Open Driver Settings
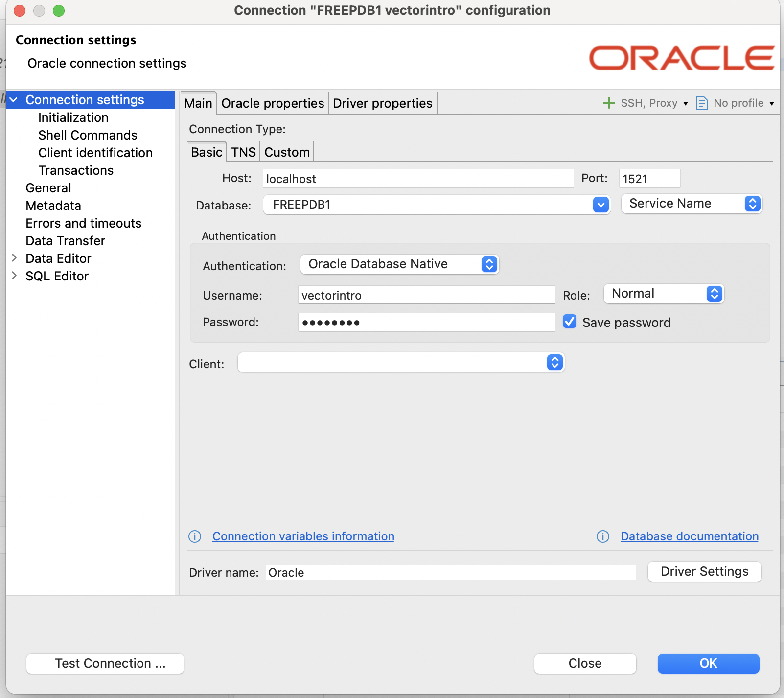Viewport: 784px width, 698px height. point(705,572)
